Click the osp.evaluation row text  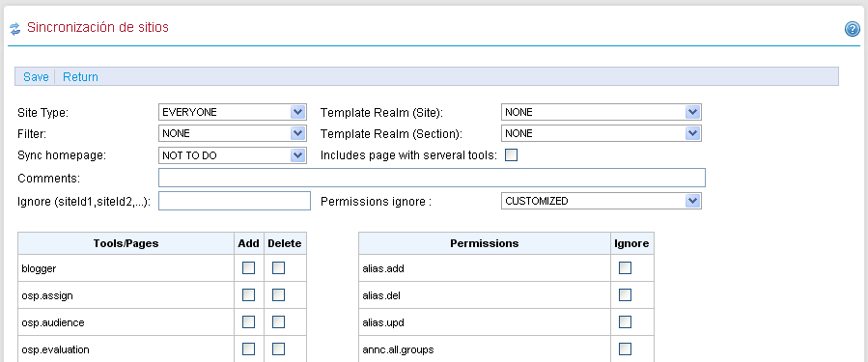pos(55,349)
